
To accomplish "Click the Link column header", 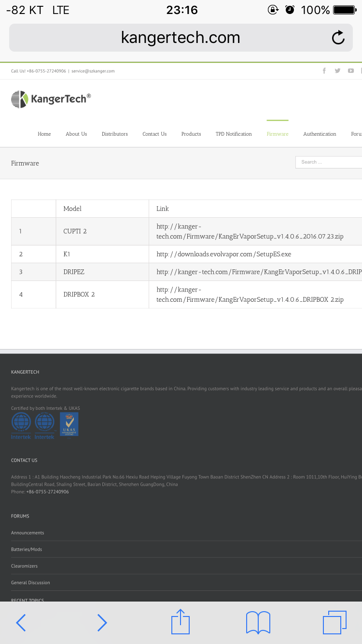I will click(x=163, y=209).
